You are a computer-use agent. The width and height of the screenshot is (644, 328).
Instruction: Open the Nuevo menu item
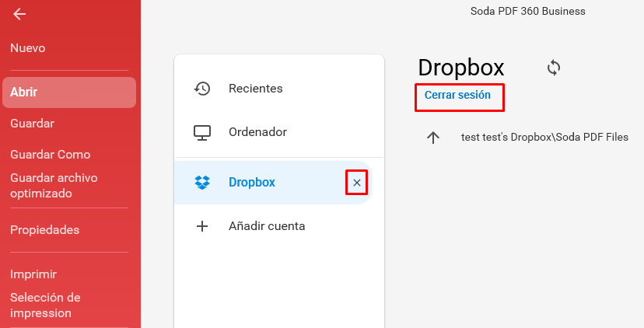[x=27, y=48]
